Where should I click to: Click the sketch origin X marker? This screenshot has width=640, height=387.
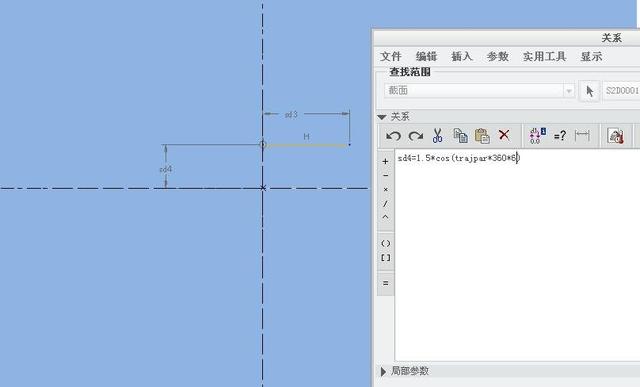pos(263,188)
